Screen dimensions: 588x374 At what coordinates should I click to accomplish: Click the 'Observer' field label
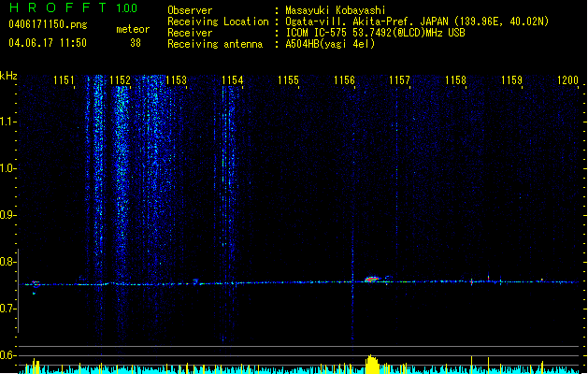tap(190, 10)
